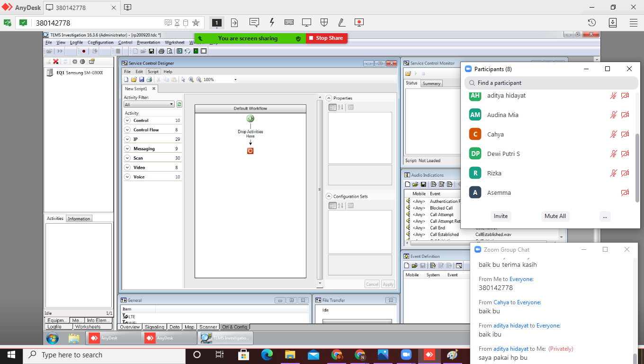Click the Open script folder icon in Service Control Designer

(134, 80)
